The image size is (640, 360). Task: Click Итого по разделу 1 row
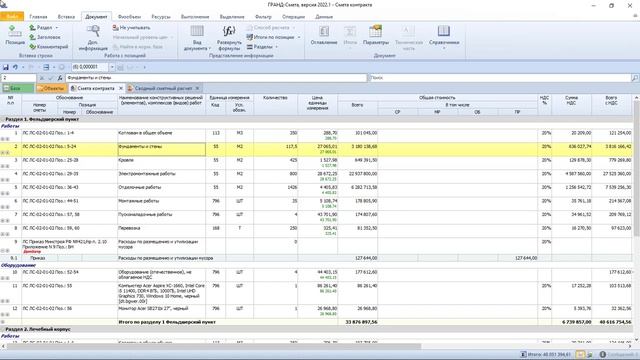pyautogui.click(x=316, y=322)
